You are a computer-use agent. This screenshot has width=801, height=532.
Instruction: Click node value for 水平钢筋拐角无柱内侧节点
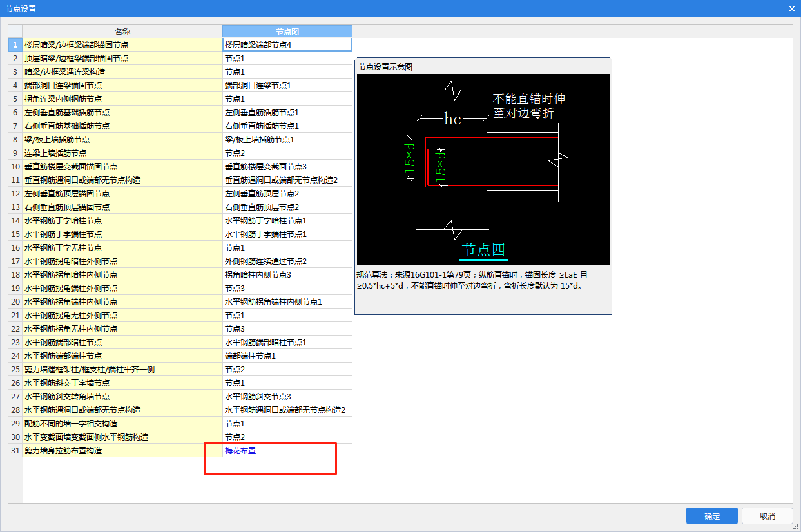(287, 329)
